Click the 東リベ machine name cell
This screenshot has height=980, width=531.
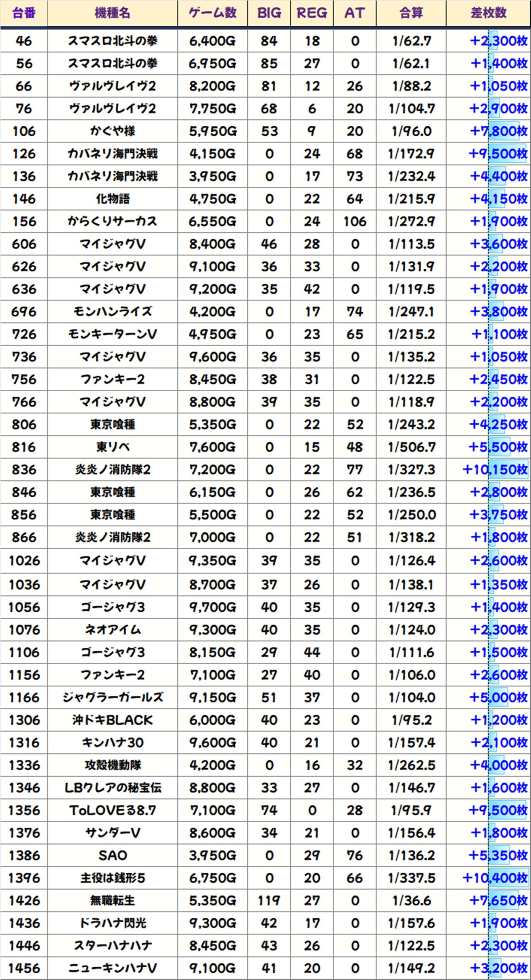pos(112,447)
